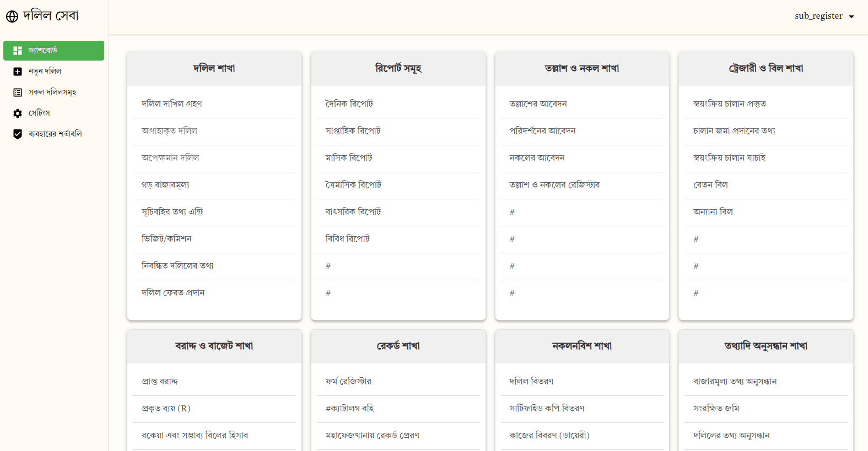
Task: Open অন্যান্য বিল link
Action: (713, 212)
